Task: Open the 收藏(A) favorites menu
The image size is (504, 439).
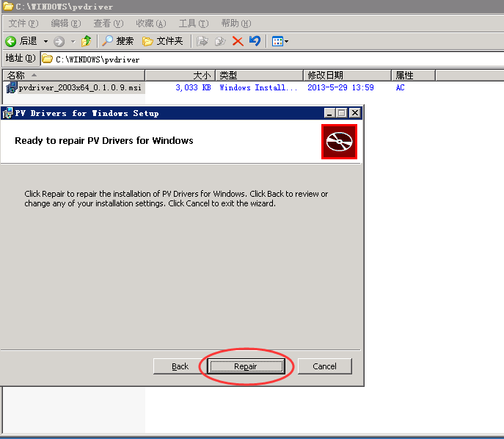Action: pos(150,23)
